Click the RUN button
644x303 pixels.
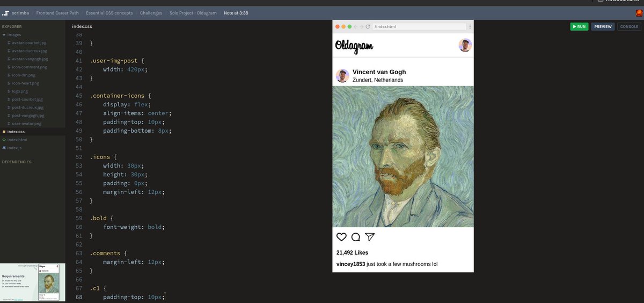click(579, 26)
